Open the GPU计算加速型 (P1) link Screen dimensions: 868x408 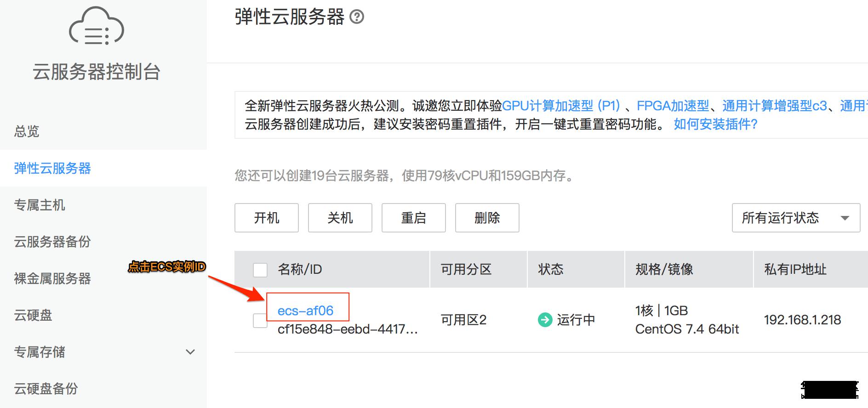pyautogui.click(x=561, y=106)
